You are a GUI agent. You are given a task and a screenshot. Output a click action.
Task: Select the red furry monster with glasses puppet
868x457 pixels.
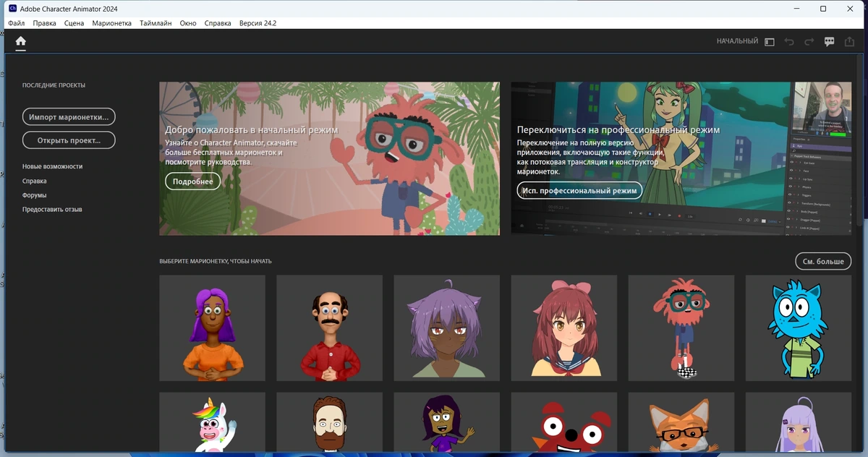(681, 328)
